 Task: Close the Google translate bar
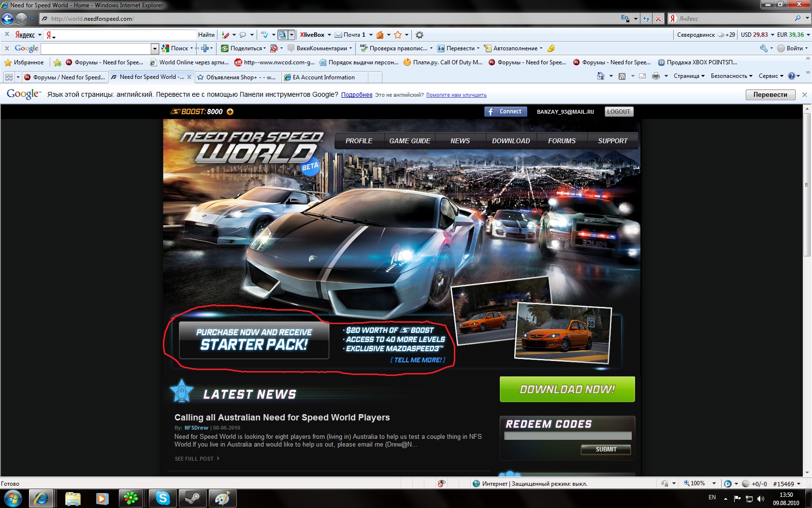(x=804, y=95)
